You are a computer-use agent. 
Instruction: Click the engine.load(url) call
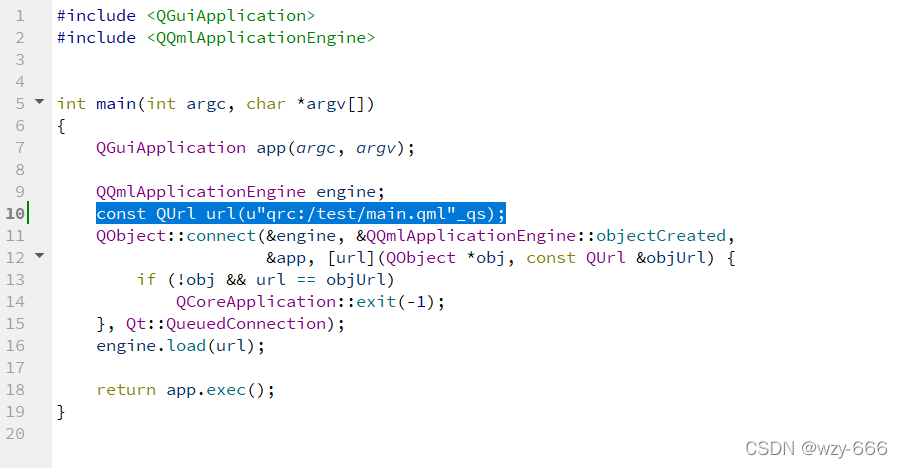pos(180,346)
